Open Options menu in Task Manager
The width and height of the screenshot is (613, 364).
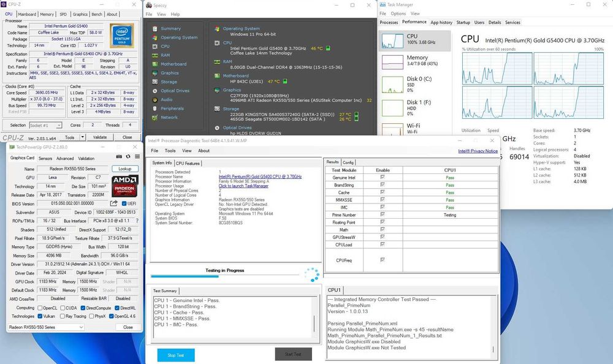coord(398,13)
